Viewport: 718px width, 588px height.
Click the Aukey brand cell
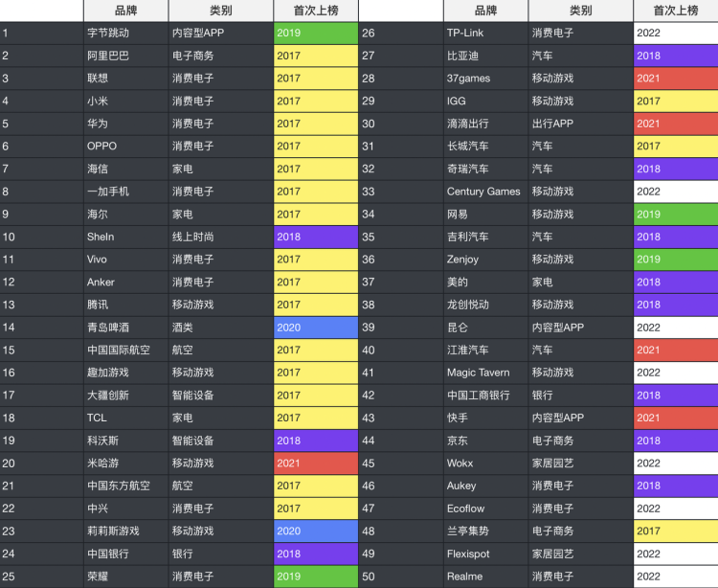[x=485, y=486]
